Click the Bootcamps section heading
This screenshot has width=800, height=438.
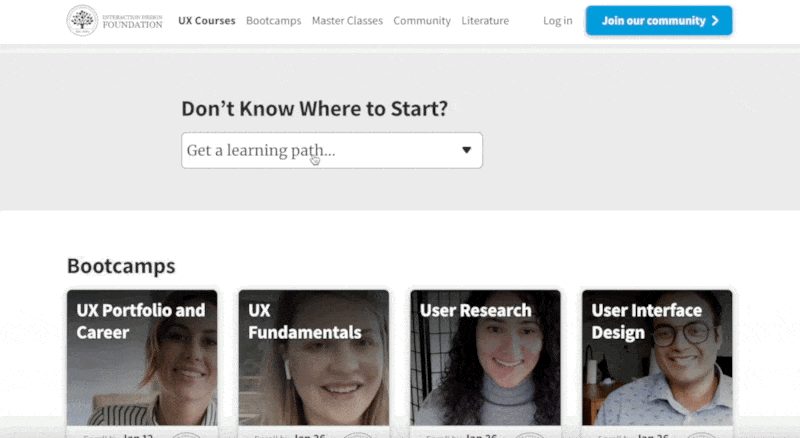tap(121, 266)
